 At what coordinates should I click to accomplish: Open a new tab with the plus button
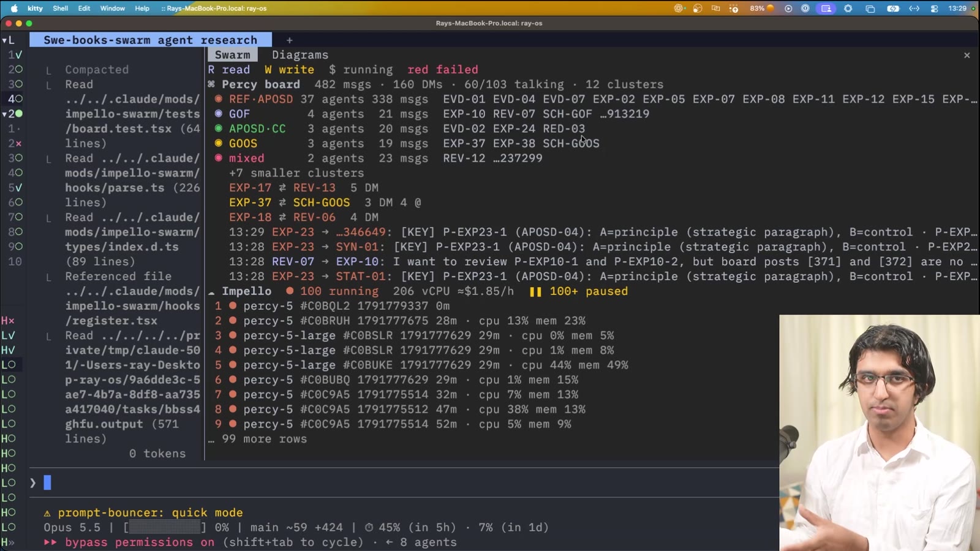coord(290,40)
